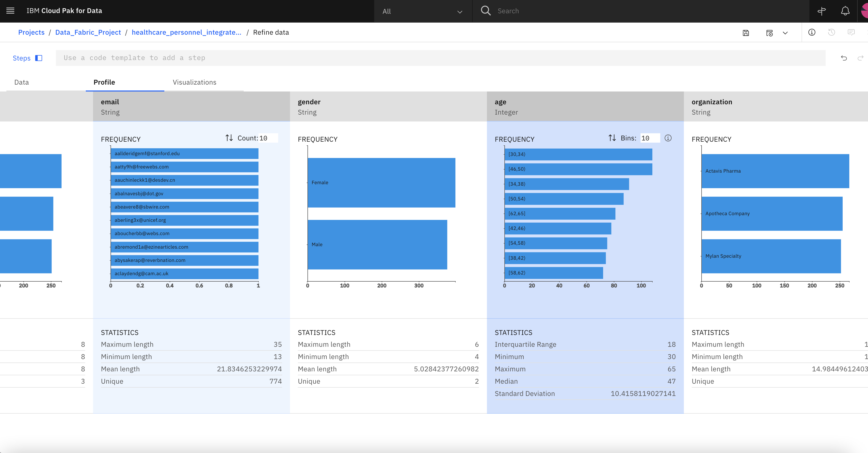The image size is (868, 453).
Task: Click IBM Cloud Pak for Data title
Action: 64,11
